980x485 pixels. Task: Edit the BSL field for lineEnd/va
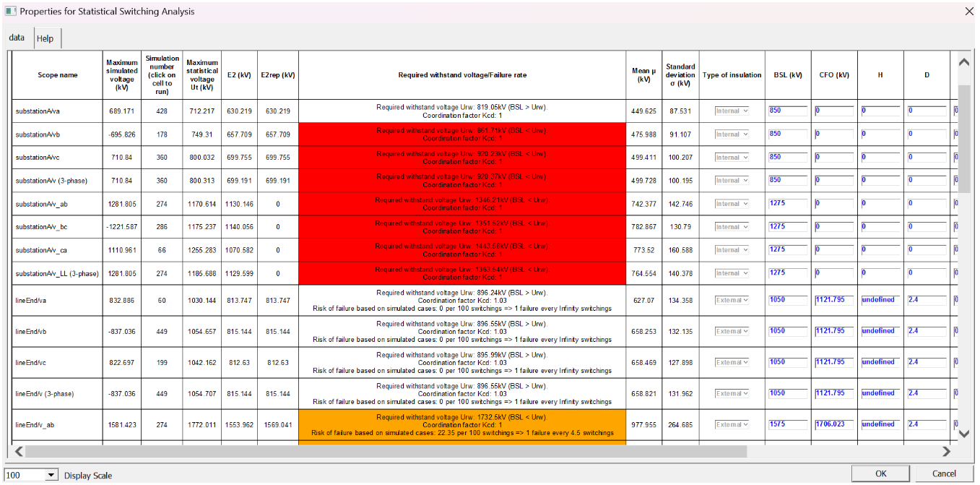click(787, 300)
